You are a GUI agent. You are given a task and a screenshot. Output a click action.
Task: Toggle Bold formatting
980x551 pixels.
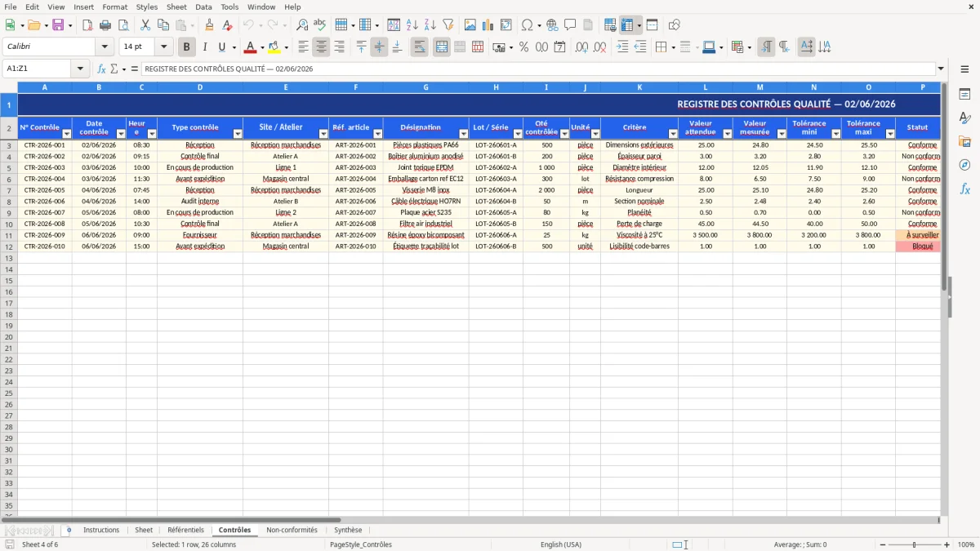pos(187,47)
